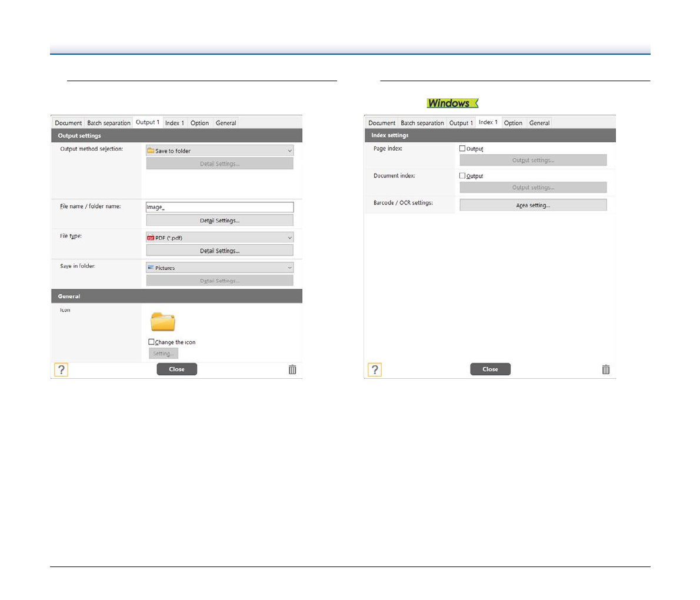Image resolution: width=700 pixels, height=600 pixels.
Task: Click the help question mark icon in Output panel
Action: click(x=61, y=369)
